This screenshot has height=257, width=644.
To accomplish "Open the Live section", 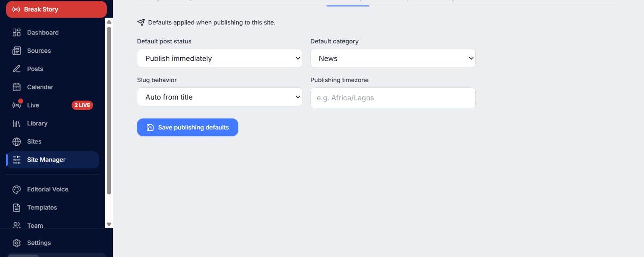I will tap(52, 105).
